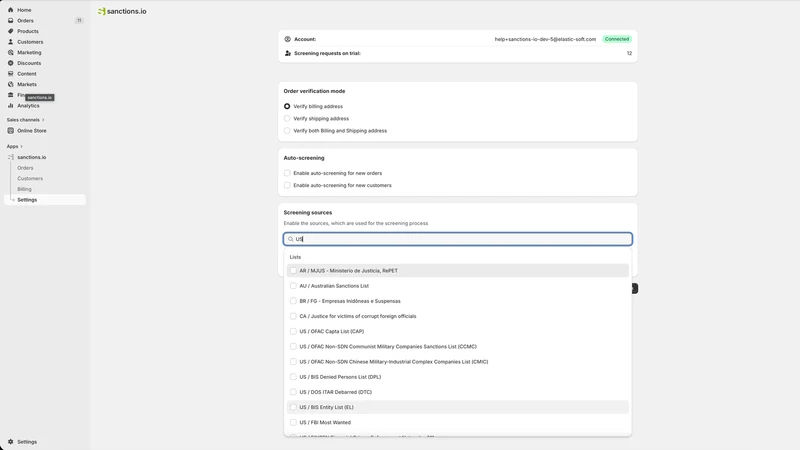Viewport: 800px width, 450px height.
Task: Select Verify both Billing and Shipping address
Action: 287,131
